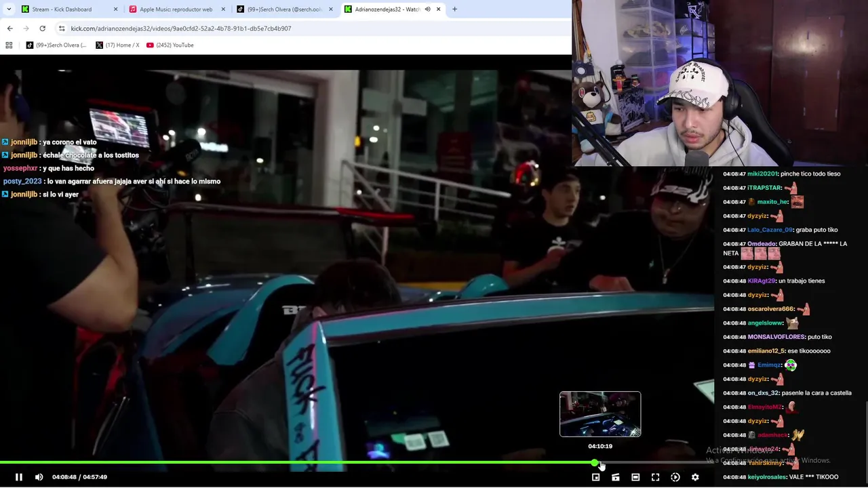Click the maxito_he emote image
Screen dimensions: 868x488
tap(797, 202)
